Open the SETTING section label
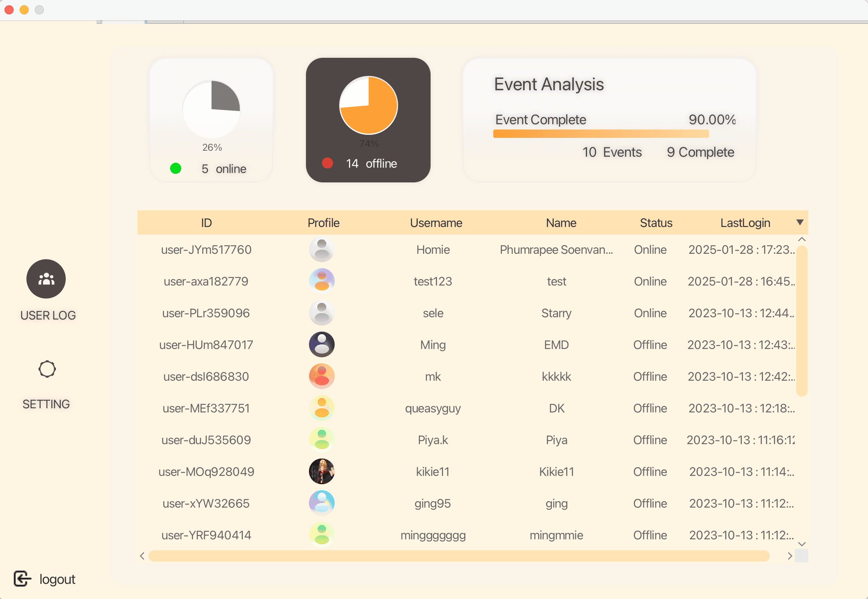This screenshot has width=868, height=599. [x=46, y=404]
